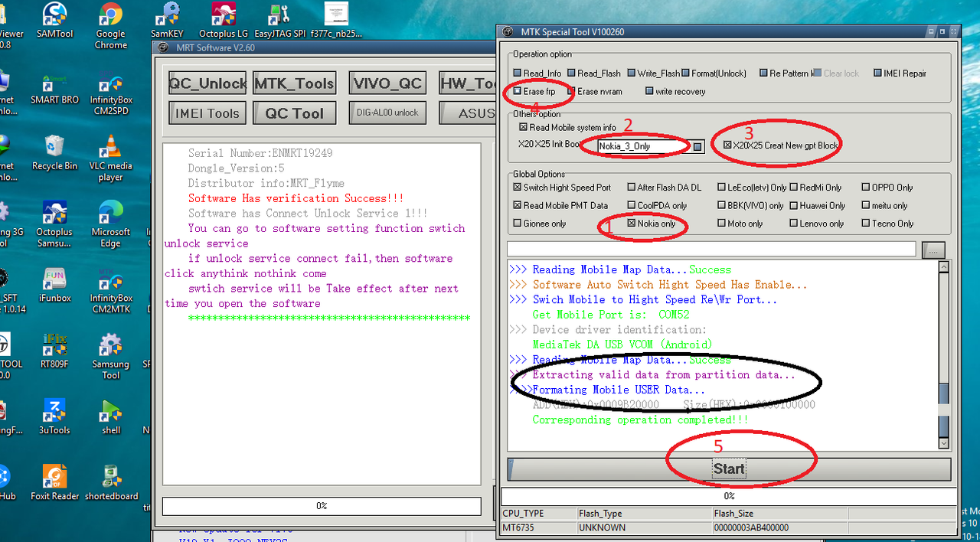Screen dimensions: 980x542
Task: Click the log scrollbar down arrow
Action: [x=944, y=442]
